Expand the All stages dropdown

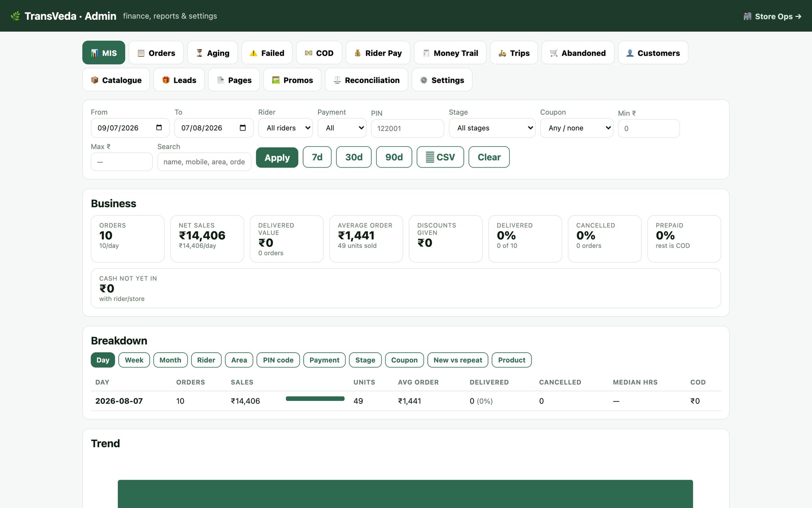coord(492,128)
